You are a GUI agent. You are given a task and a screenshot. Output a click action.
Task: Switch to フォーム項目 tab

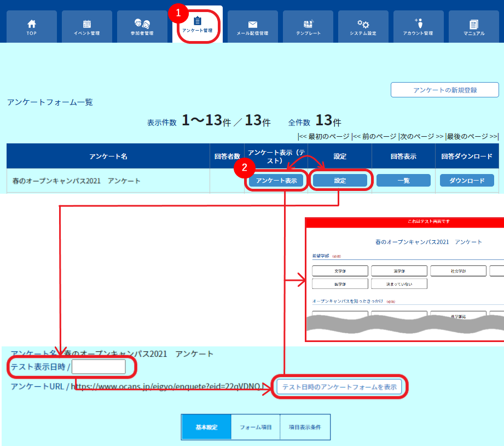pyautogui.click(x=256, y=427)
